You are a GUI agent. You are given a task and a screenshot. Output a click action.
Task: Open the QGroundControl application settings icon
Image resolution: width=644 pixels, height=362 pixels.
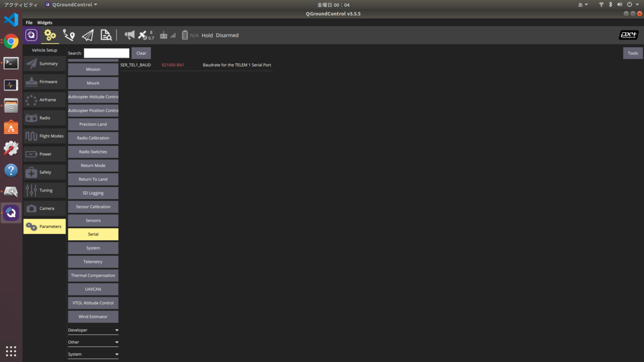click(x=32, y=35)
